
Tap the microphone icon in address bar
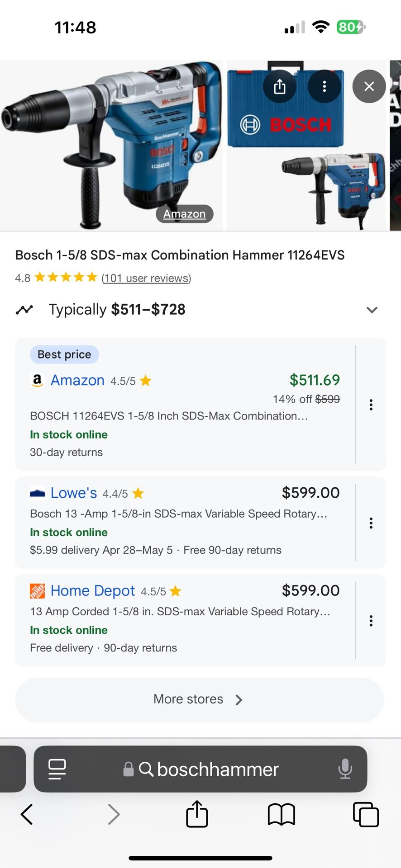345,769
